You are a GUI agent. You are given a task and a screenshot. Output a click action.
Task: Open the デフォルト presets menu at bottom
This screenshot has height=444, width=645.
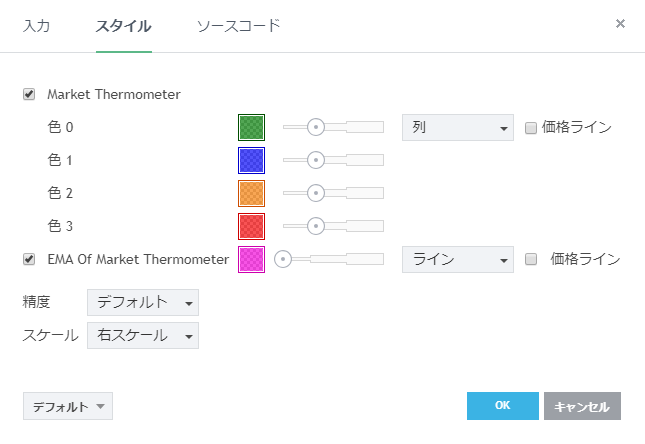(x=67, y=406)
